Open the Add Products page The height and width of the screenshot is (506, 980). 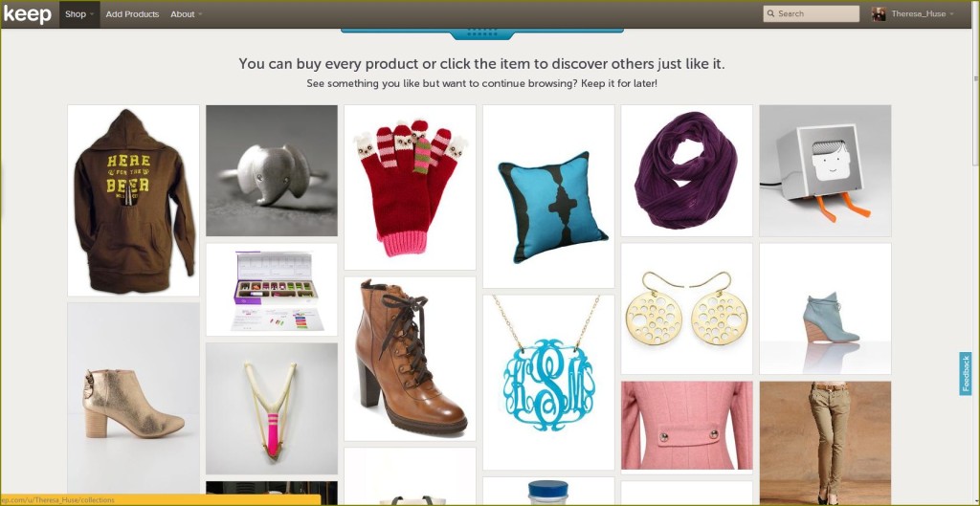pos(132,13)
